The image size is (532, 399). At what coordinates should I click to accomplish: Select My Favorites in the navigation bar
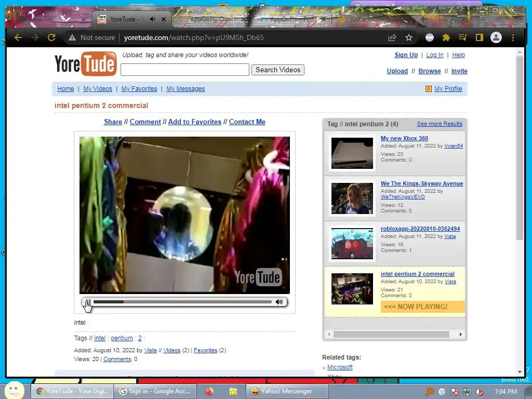point(139,88)
